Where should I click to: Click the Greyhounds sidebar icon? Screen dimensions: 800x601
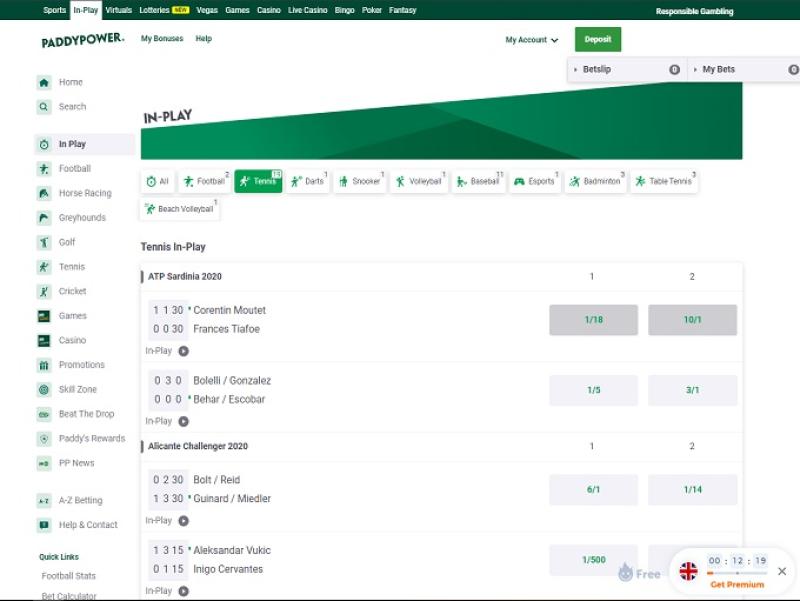(44, 218)
